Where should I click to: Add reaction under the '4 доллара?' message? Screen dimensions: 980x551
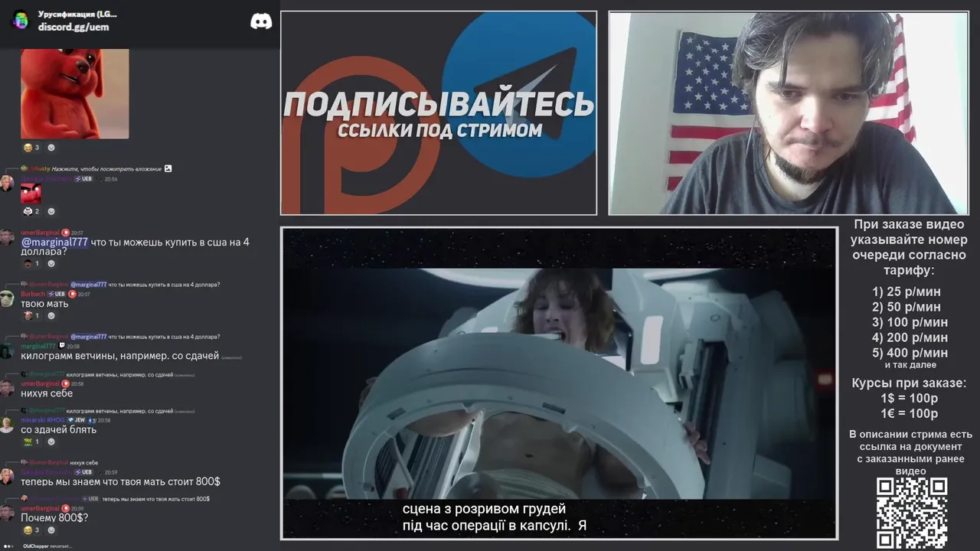(51, 264)
